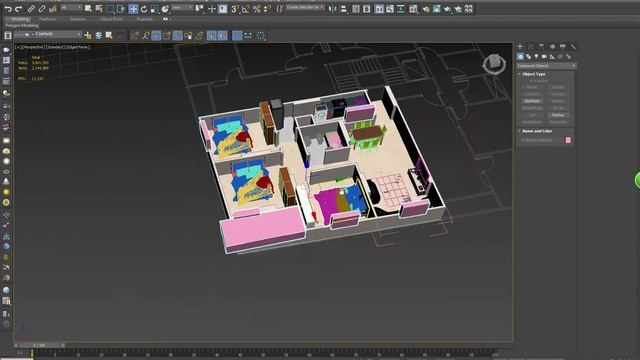This screenshot has height=360, width=640.
Task: Select the Lights create category icon
Action: pos(536,56)
